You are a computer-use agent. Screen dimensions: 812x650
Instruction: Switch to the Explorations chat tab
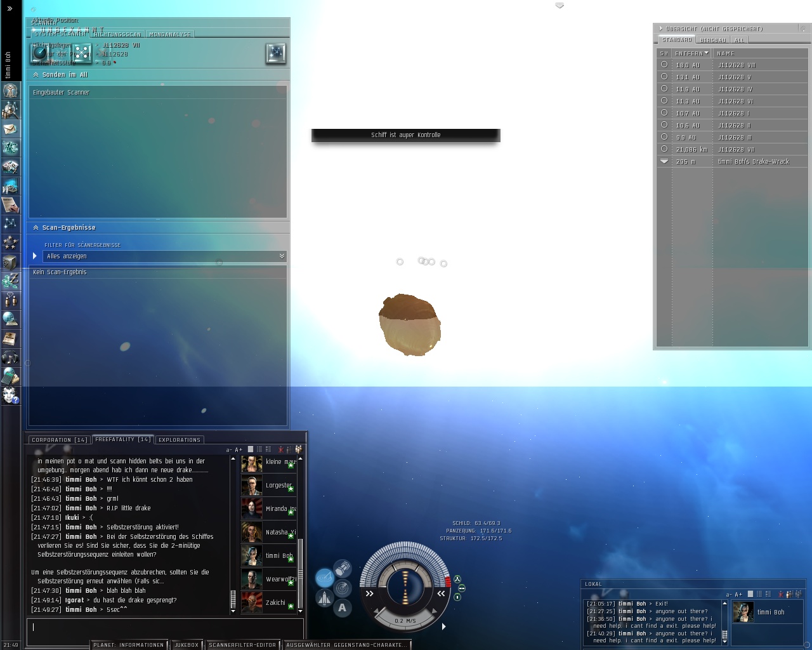point(180,440)
